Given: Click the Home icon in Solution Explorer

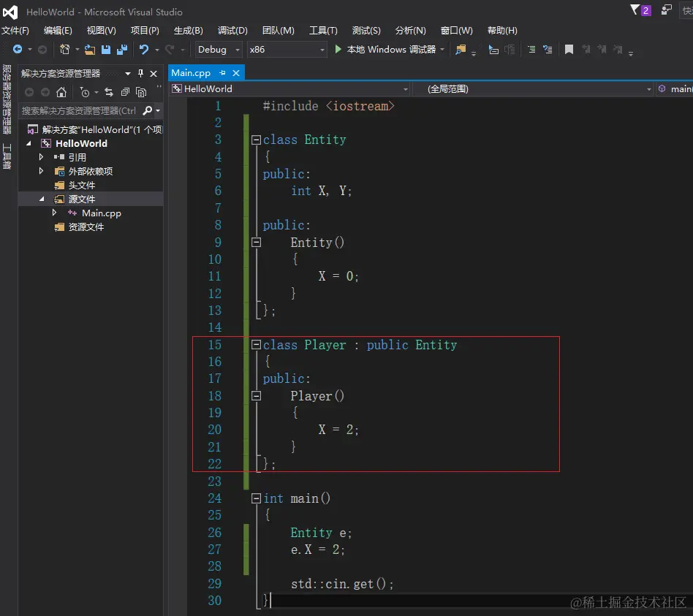Looking at the screenshot, I should coord(61,92).
